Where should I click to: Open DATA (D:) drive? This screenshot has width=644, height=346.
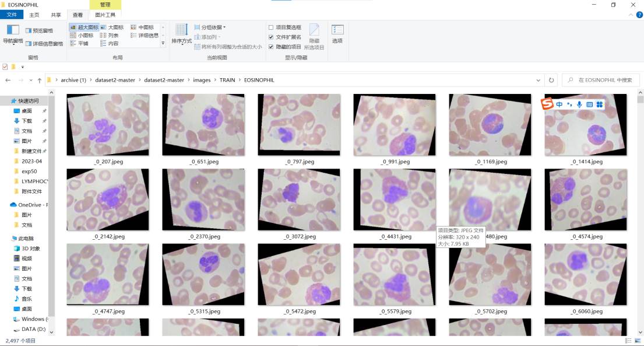[x=33, y=329]
